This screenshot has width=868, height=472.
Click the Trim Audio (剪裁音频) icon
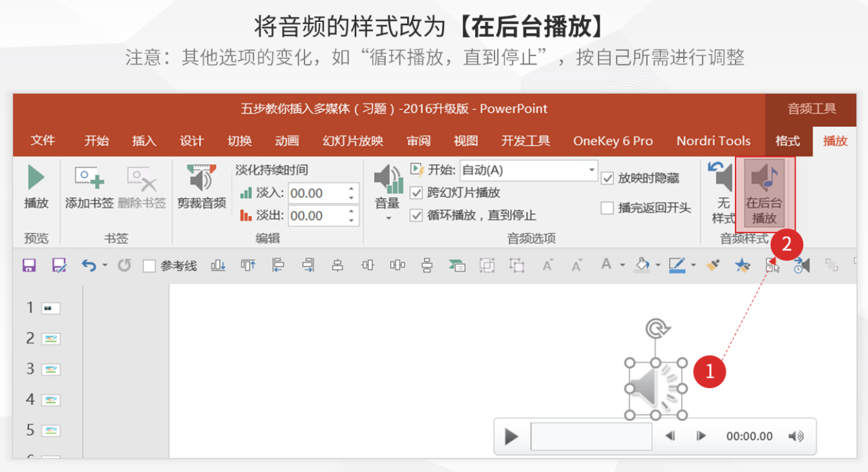coord(202,178)
